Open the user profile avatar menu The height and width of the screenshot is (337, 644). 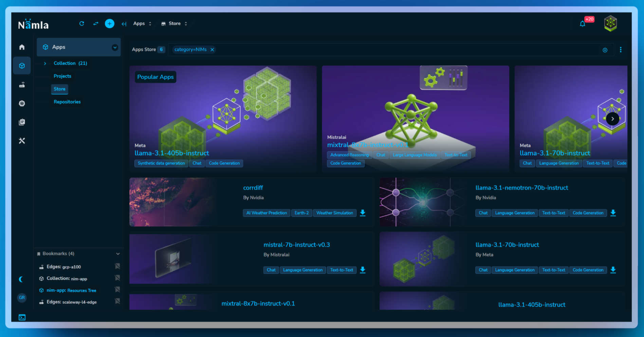(x=610, y=23)
